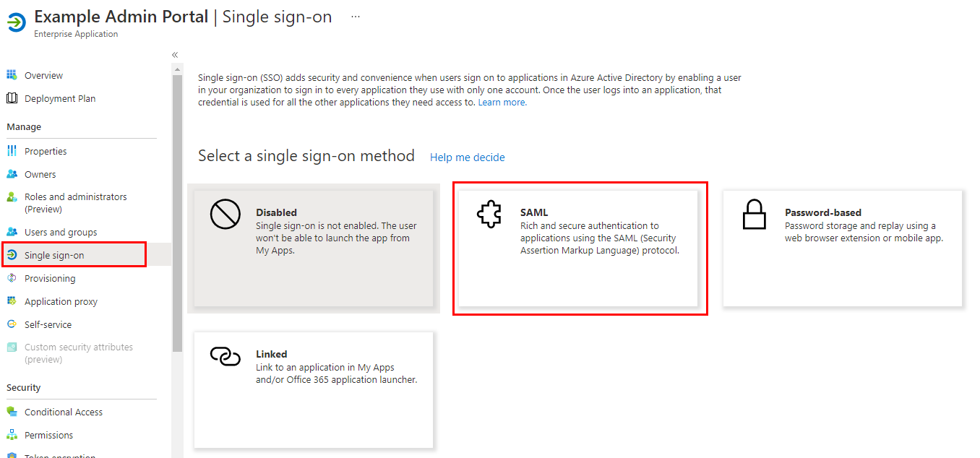Viewport: 980px width, 458px height.
Task: Click the Provisioning icon in sidebar
Action: [12, 278]
